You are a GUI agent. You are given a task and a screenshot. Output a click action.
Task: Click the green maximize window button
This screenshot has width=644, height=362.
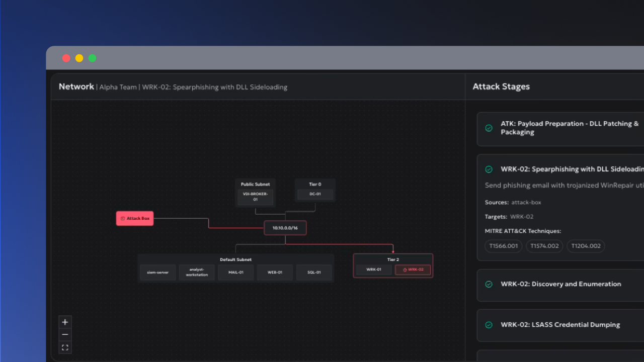92,58
